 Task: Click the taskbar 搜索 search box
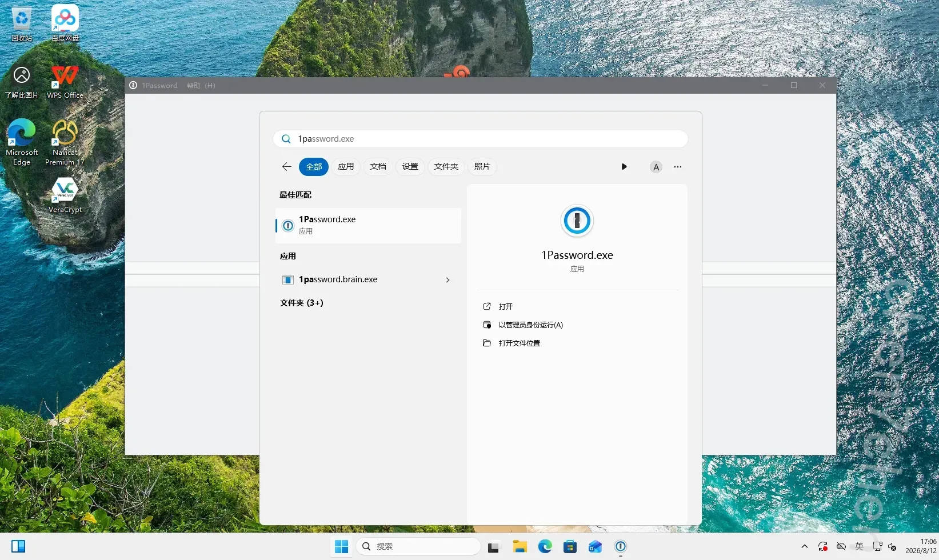point(418,547)
